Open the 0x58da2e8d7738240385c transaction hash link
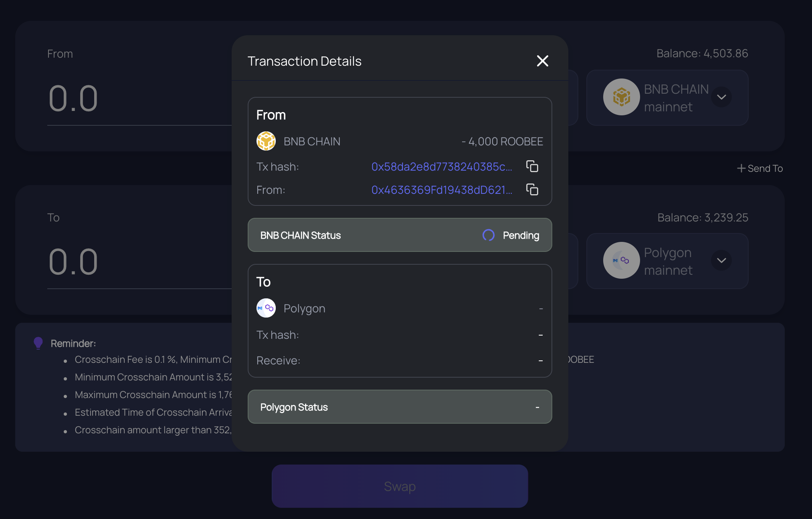 tap(442, 167)
